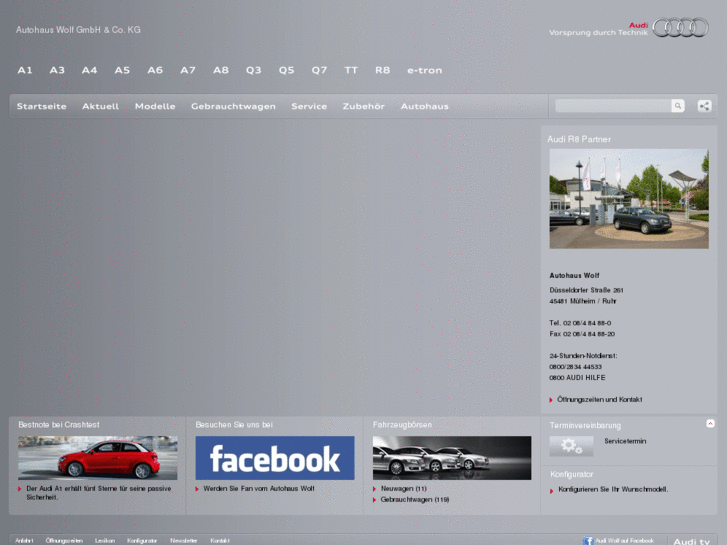Open Werden Sie Fan vom Autohaus Wolf
The height and width of the screenshot is (545, 727).
click(259, 488)
